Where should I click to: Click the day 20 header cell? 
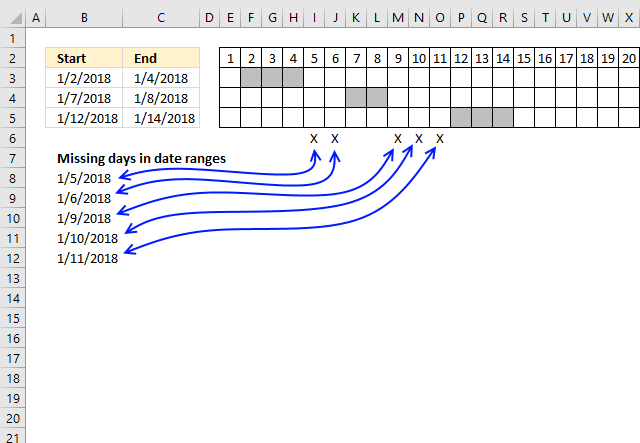coord(629,58)
